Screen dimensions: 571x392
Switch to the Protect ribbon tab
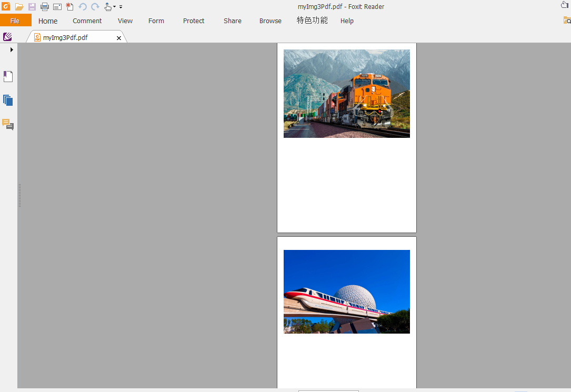pyautogui.click(x=194, y=21)
